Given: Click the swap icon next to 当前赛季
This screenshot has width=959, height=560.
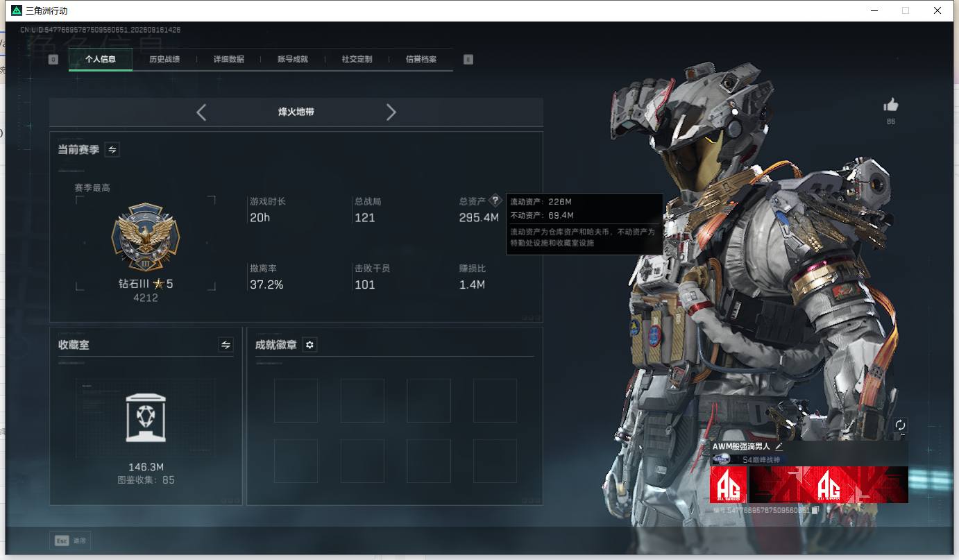Looking at the screenshot, I should tap(112, 149).
